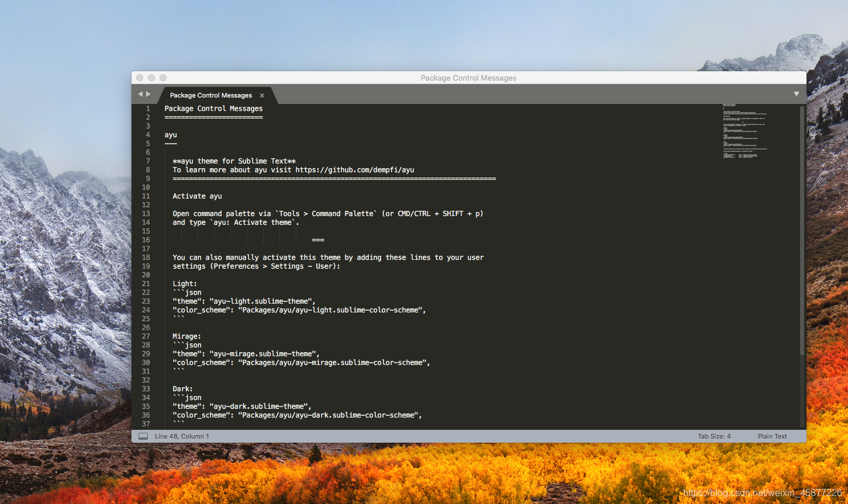Click line number 37 in the gutter
The image size is (848, 504).
(146, 424)
